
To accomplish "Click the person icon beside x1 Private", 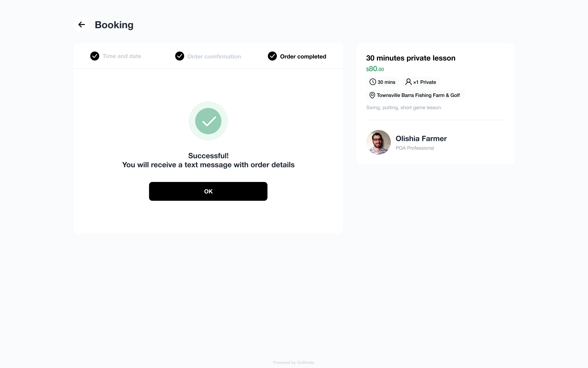I will [x=408, y=82].
